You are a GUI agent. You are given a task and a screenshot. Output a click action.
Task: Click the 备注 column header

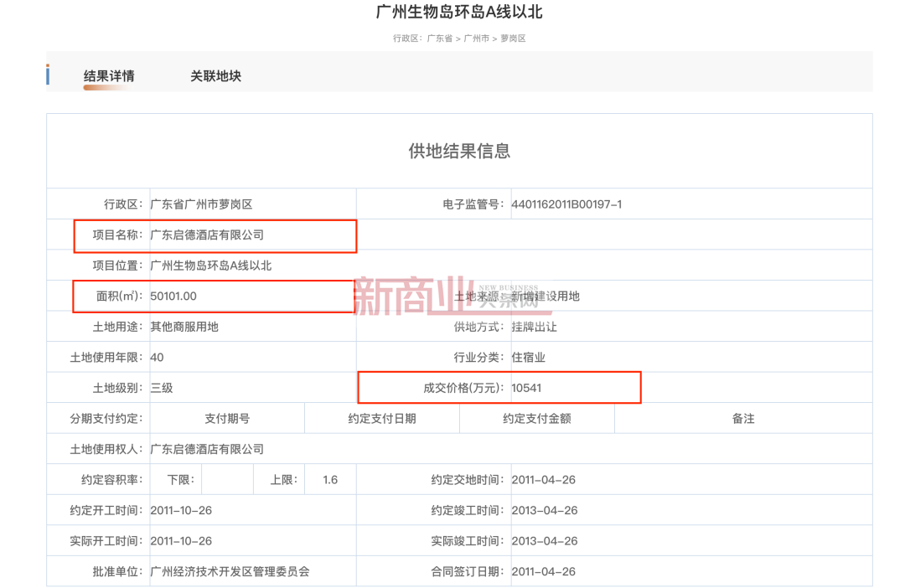[743, 418]
